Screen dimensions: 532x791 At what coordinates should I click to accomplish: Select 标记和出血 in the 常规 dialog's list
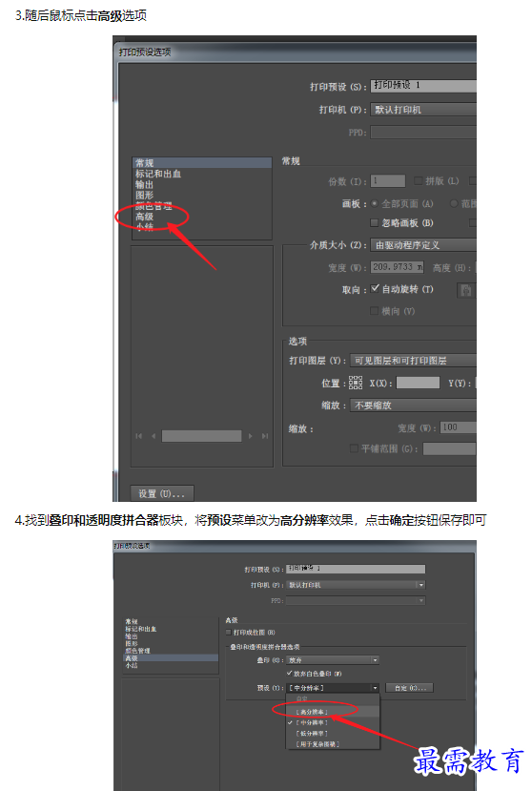[x=202, y=174]
